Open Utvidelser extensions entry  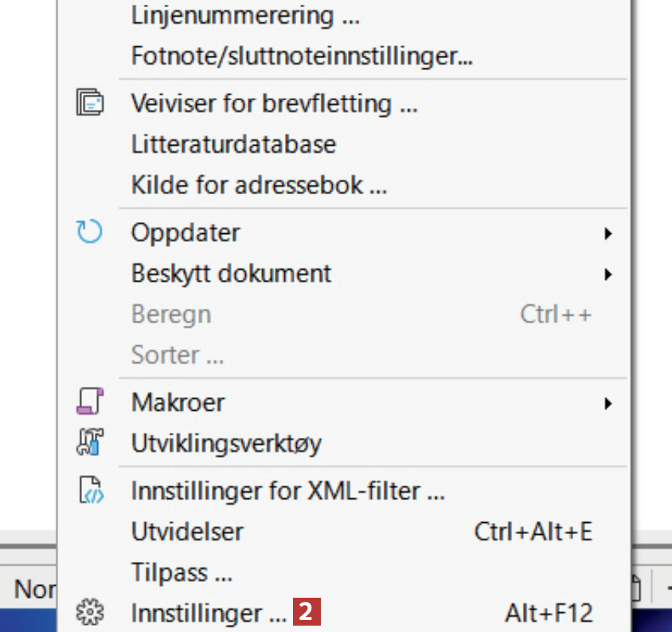point(187,532)
